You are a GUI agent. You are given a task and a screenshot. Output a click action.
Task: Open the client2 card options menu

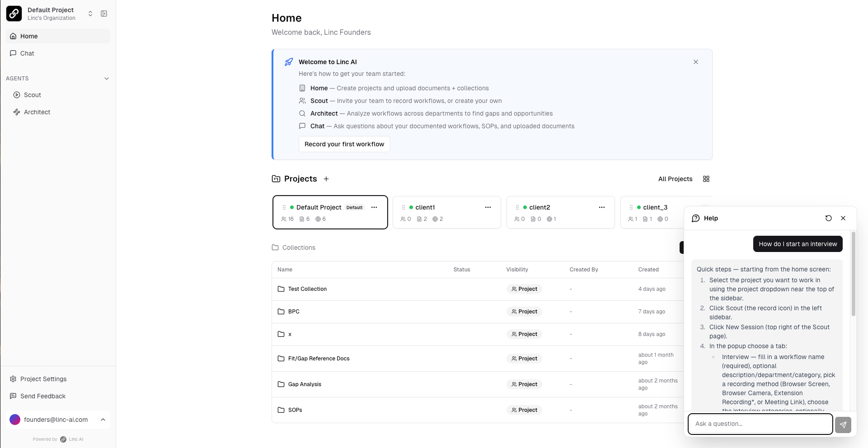(602, 207)
